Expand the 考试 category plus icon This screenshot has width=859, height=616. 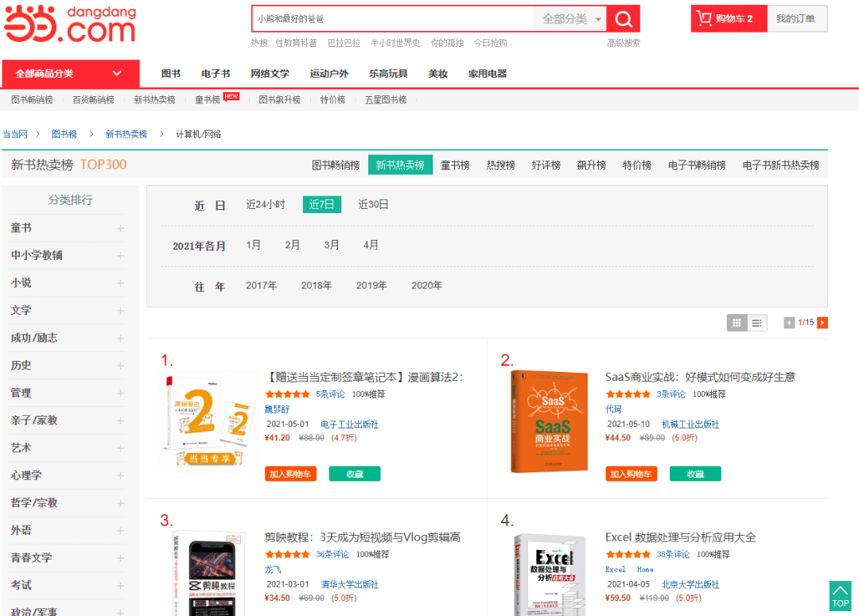point(120,585)
